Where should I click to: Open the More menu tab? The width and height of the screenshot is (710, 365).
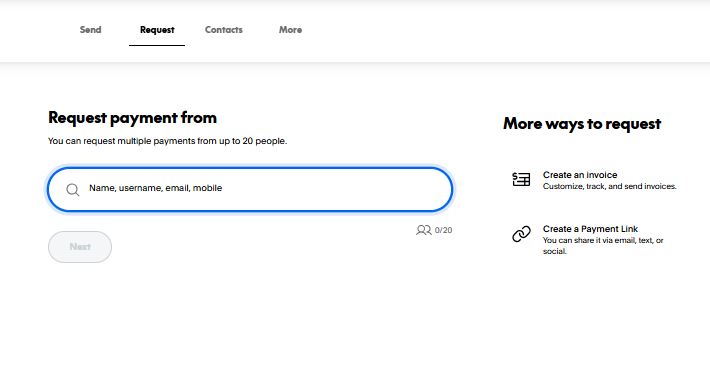pos(290,30)
